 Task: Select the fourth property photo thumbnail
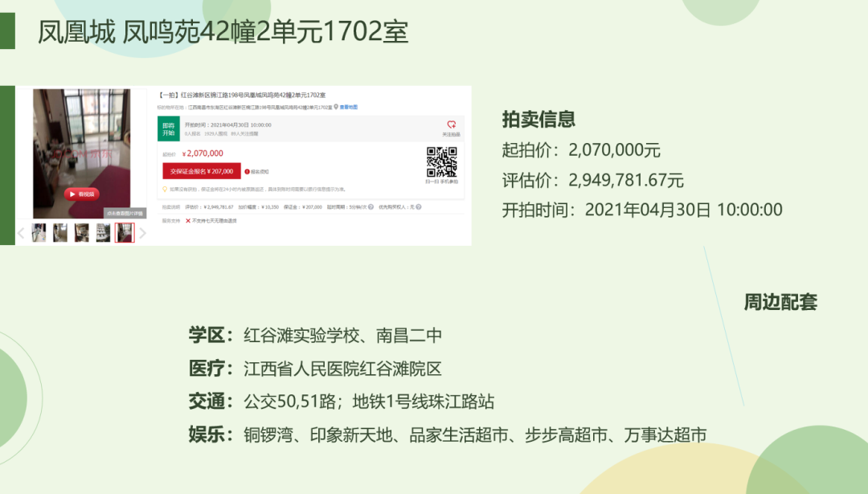[x=103, y=233]
